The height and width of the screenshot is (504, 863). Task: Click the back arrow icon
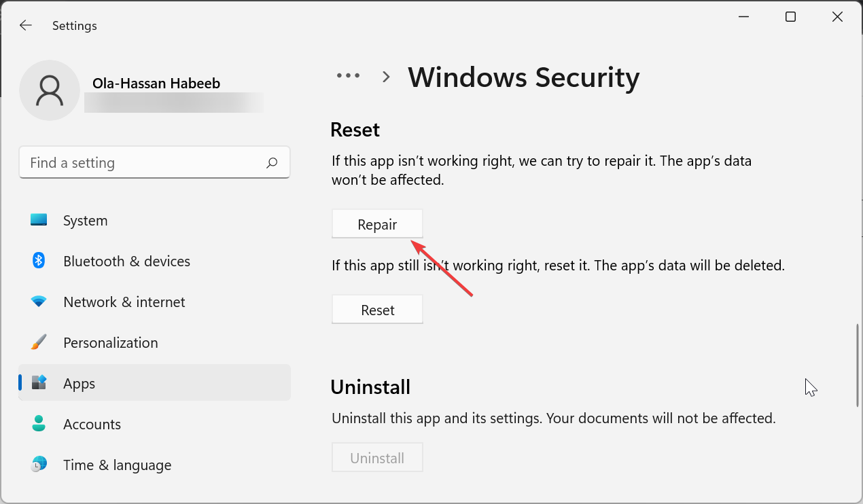[26, 26]
